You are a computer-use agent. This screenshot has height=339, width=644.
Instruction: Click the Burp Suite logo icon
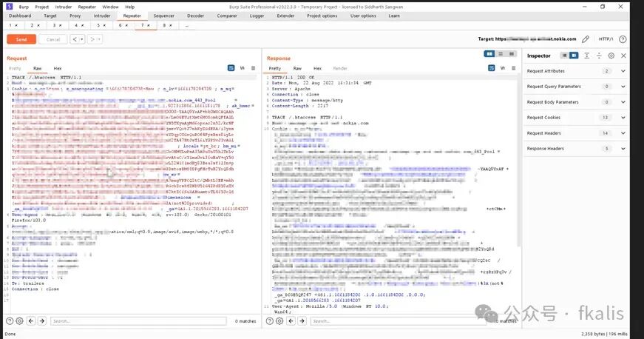(x=10, y=7)
